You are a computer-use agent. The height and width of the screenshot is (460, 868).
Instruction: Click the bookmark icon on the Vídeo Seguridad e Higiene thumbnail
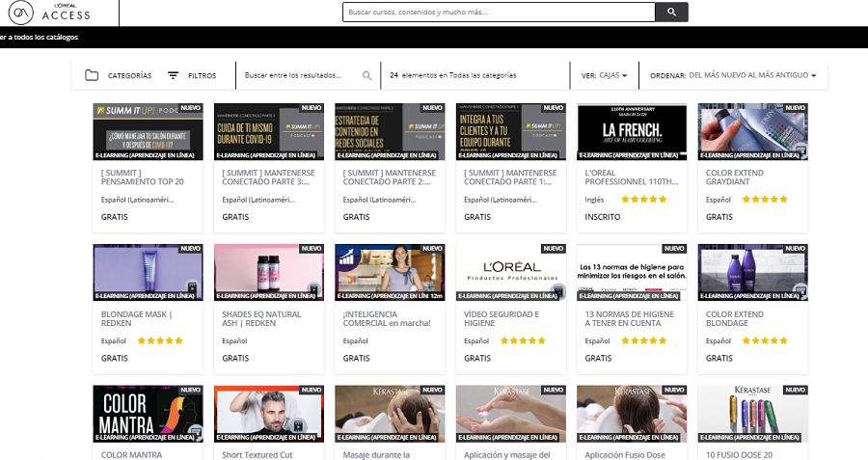[558, 290]
